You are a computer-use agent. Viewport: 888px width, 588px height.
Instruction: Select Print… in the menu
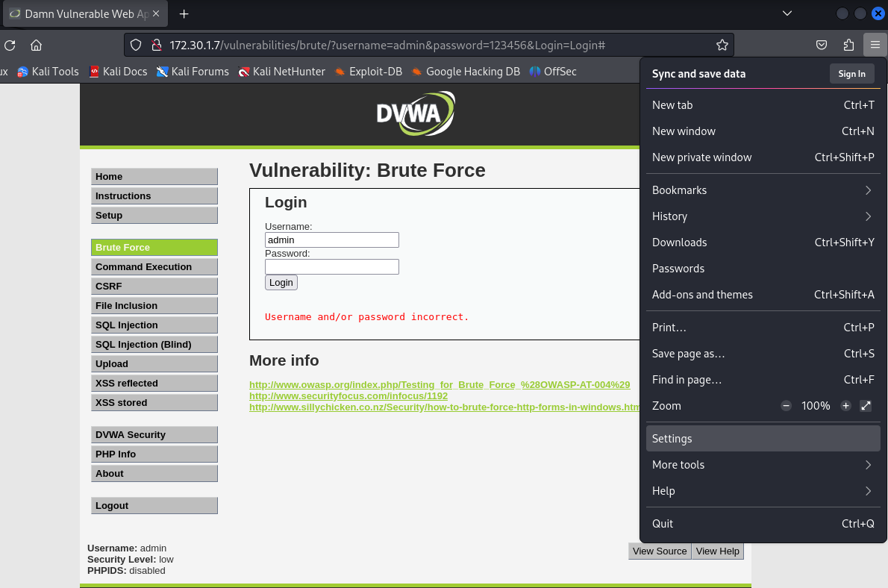(x=763, y=327)
